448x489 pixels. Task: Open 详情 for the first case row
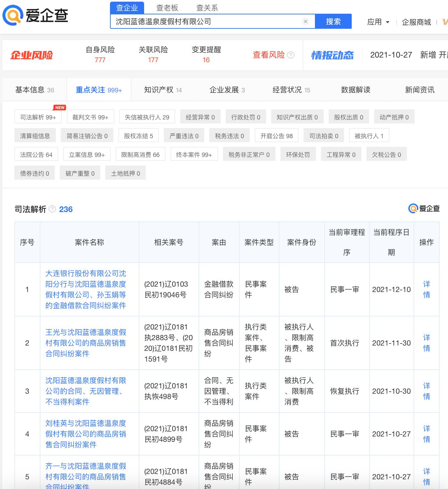(427, 290)
